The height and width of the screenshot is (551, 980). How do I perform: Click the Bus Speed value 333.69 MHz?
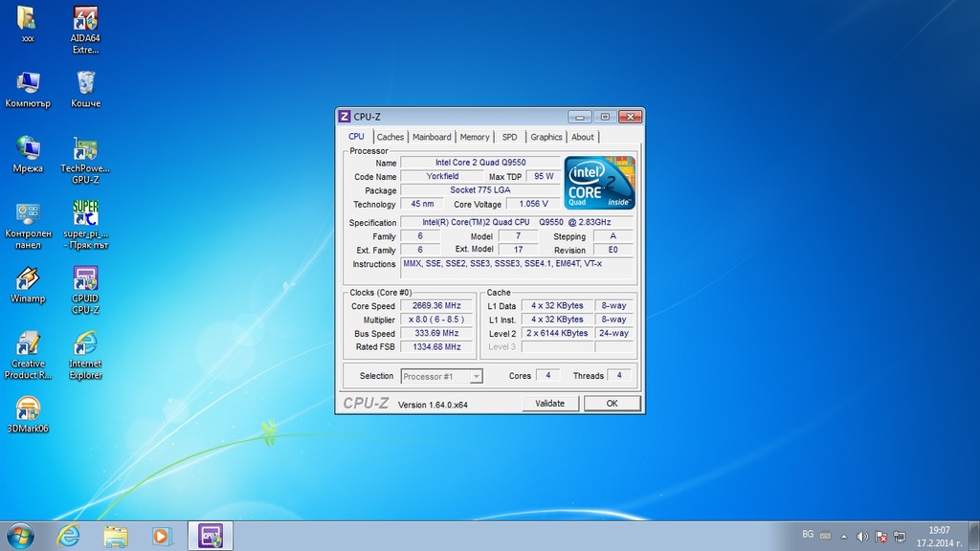point(436,333)
